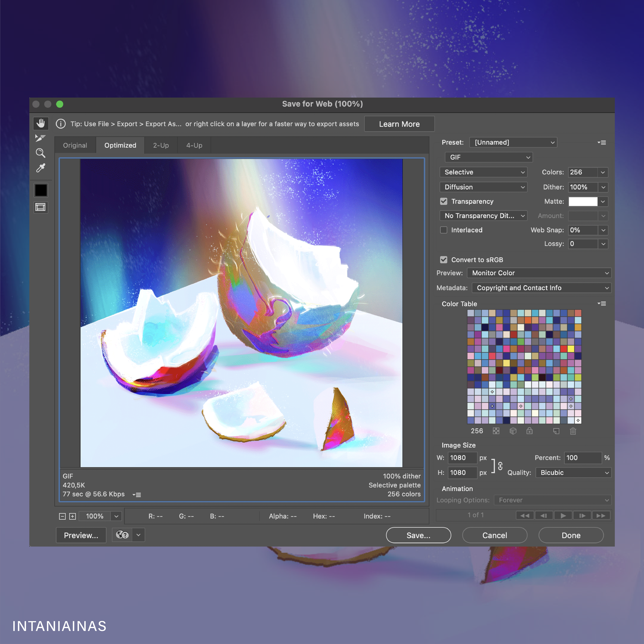The height and width of the screenshot is (644, 644).
Task: Play the animation
Action: coord(563,515)
